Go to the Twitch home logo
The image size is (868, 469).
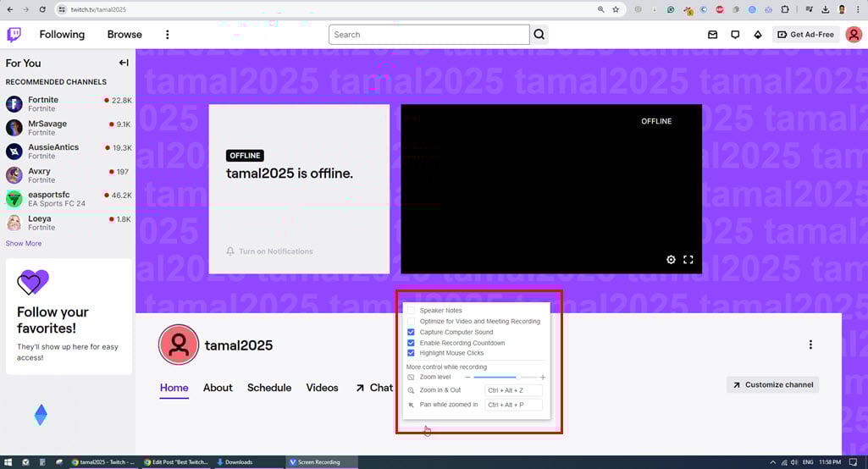14,35
